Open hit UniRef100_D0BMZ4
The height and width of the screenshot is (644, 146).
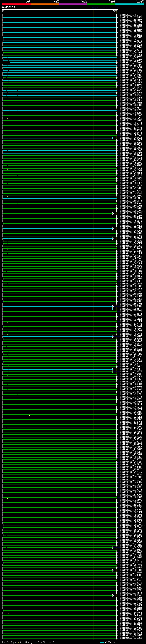point(131,138)
